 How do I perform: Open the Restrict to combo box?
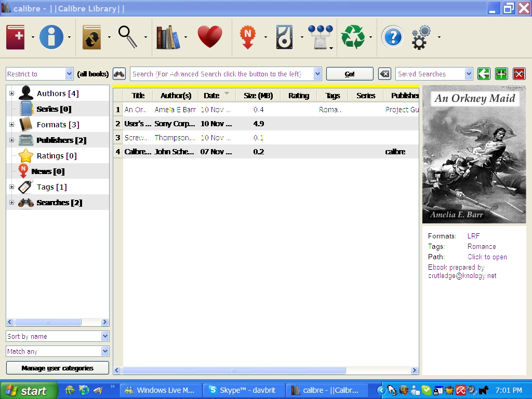39,74
